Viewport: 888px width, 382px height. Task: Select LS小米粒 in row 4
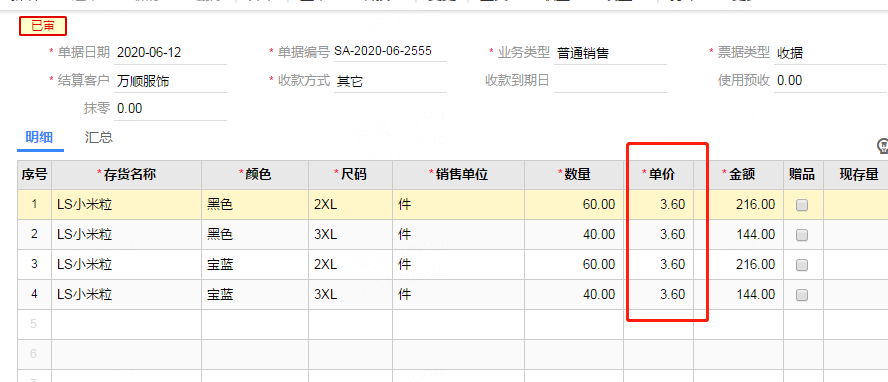pos(126,294)
